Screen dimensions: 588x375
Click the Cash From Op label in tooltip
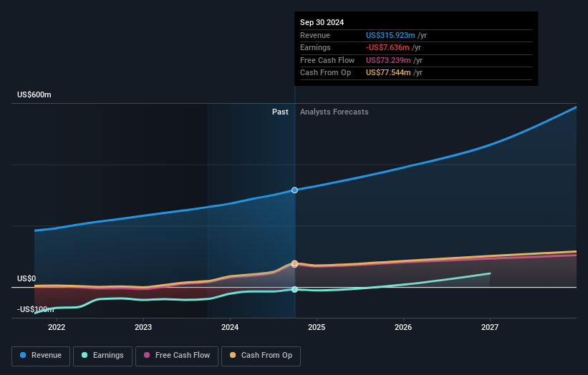click(325, 73)
